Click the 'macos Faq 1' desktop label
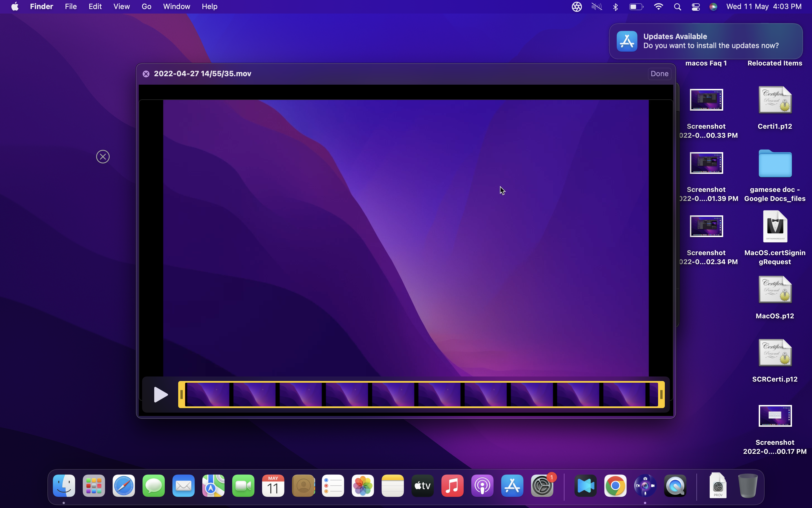Viewport: 812px width, 508px height. click(x=706, y=63)
